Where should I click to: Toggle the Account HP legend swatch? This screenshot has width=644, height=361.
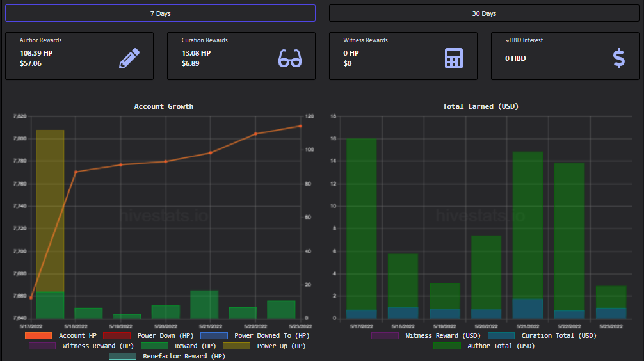38,335
